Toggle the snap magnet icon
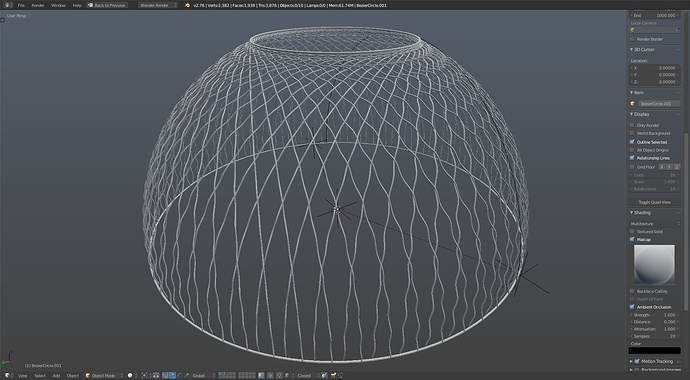Viewport: 690px width, 380px height. pos(279,375)
